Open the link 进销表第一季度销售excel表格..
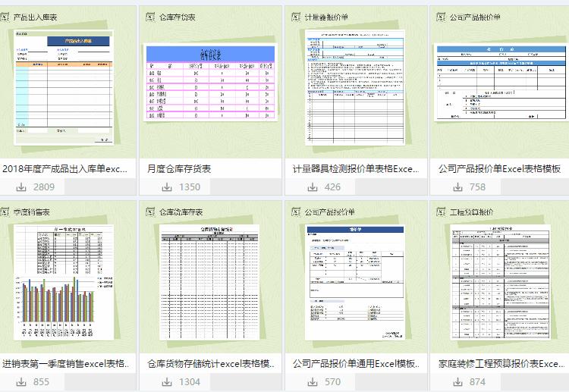This screenshot has height=392, width=569. (66, 364)
